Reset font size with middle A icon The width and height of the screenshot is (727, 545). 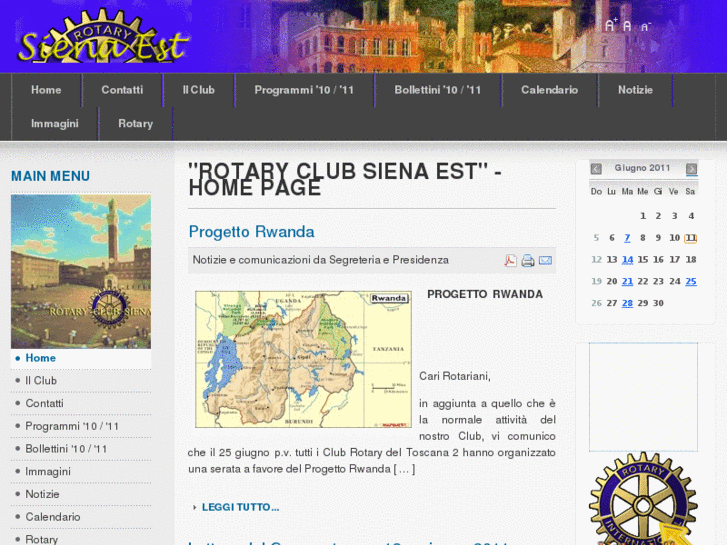click(627, 26)
